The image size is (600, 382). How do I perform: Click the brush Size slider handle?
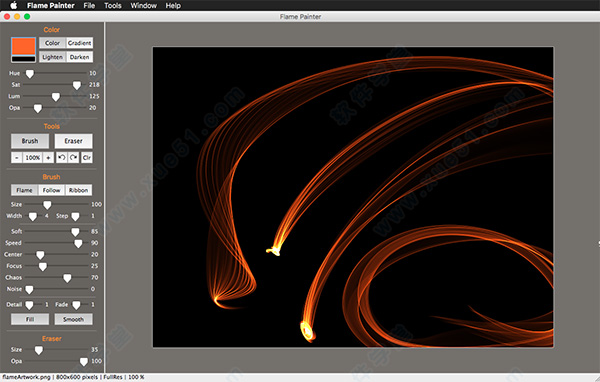[47, 205]
